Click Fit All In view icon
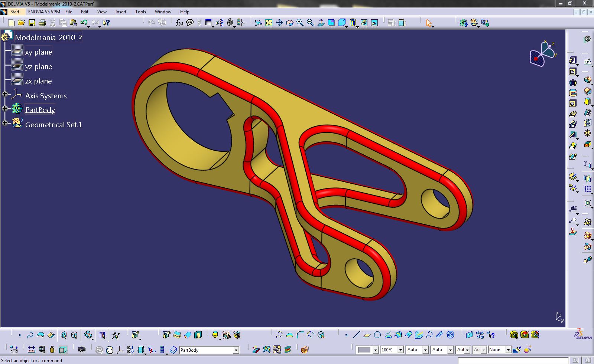Viewport: 594px width, 364px height. pos(269,23)
